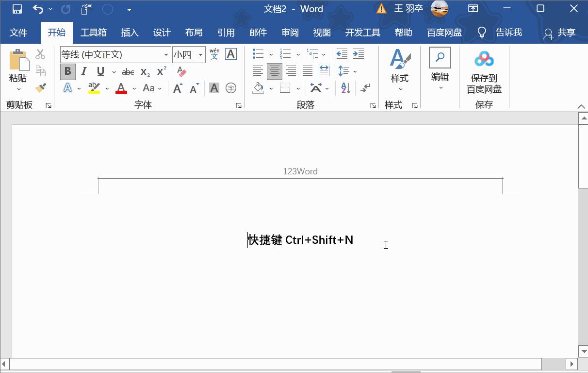Click the scroll-down arrow on the vertical scrollbar
Image resolution: width=588 pixels, height=373 pixels.
(x=583, y=351)
